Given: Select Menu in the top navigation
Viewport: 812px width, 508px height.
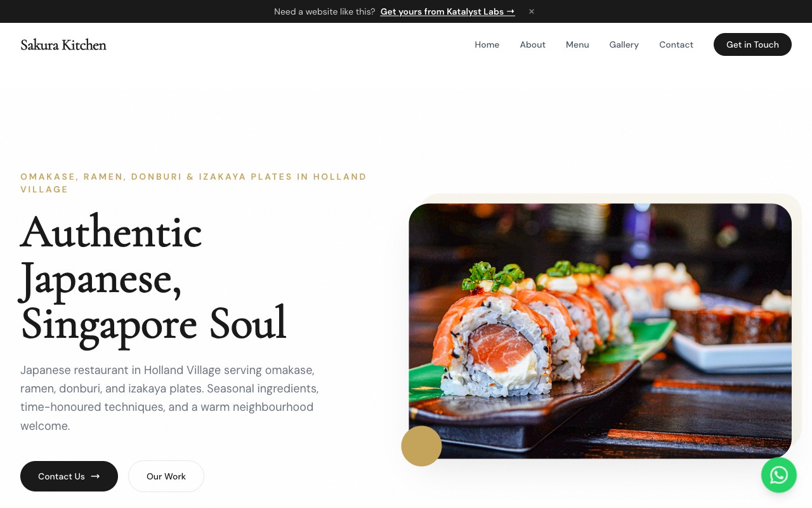Looking at the screenshot, I should (x=577, y=44).
